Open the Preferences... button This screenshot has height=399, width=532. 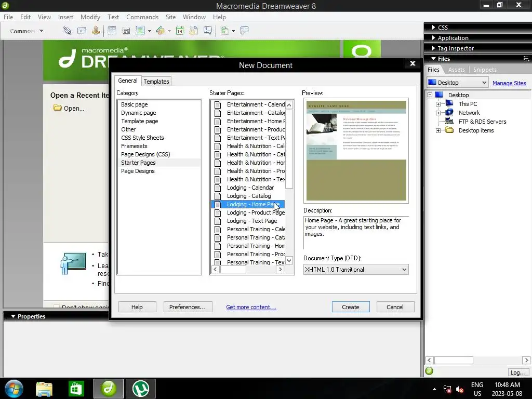[188, 307]
